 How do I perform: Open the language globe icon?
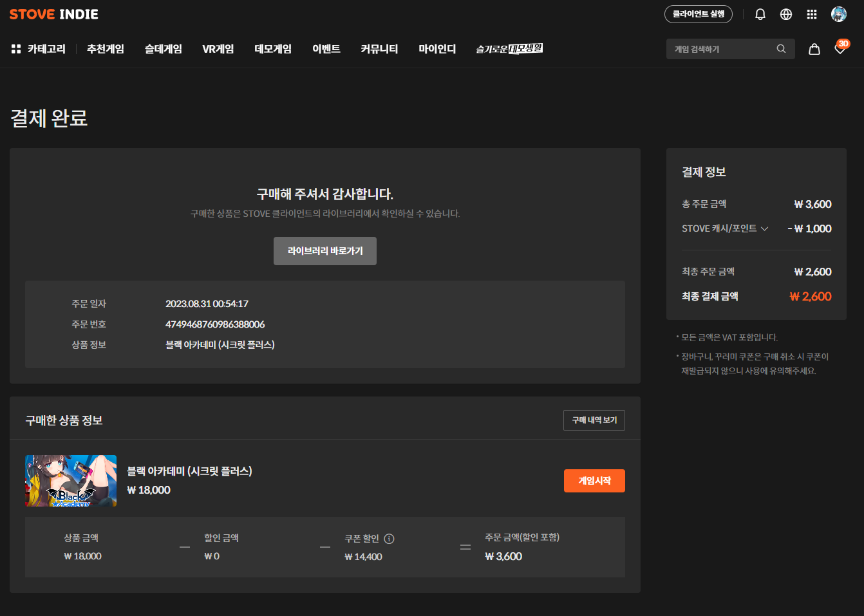[786, 14]
